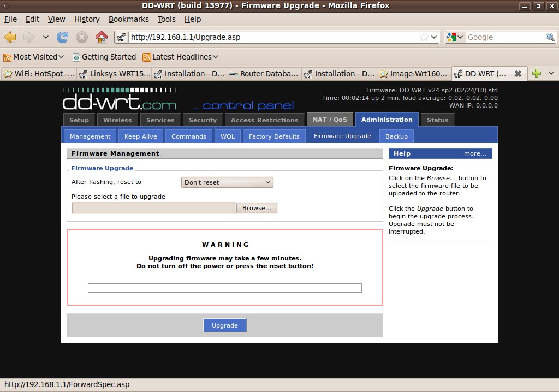559x392 pixels.
Task: Open the back/forward history dropdown arrow
Action: (x=46, y=37)
